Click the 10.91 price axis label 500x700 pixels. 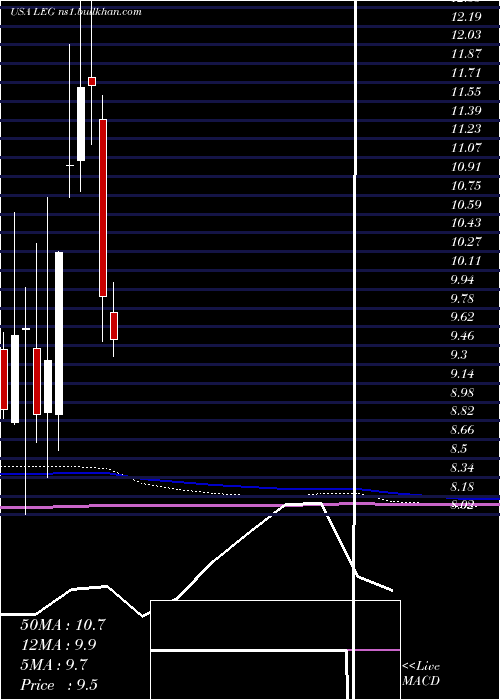pos(466,167)
